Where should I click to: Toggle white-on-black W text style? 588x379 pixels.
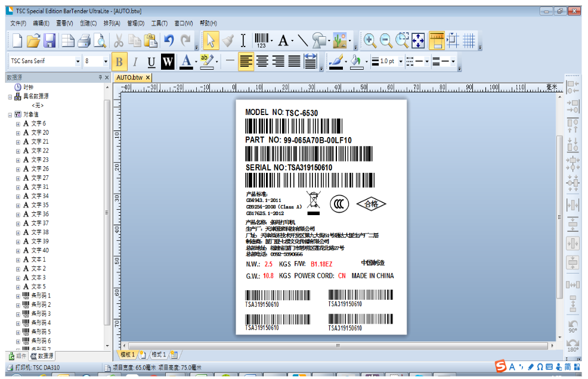click(167, 61)
